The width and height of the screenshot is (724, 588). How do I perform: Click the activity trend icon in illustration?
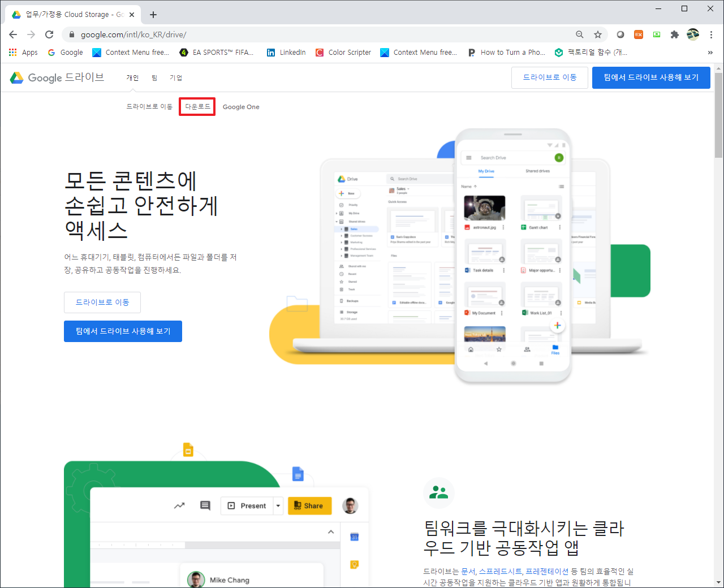[179, 505]
